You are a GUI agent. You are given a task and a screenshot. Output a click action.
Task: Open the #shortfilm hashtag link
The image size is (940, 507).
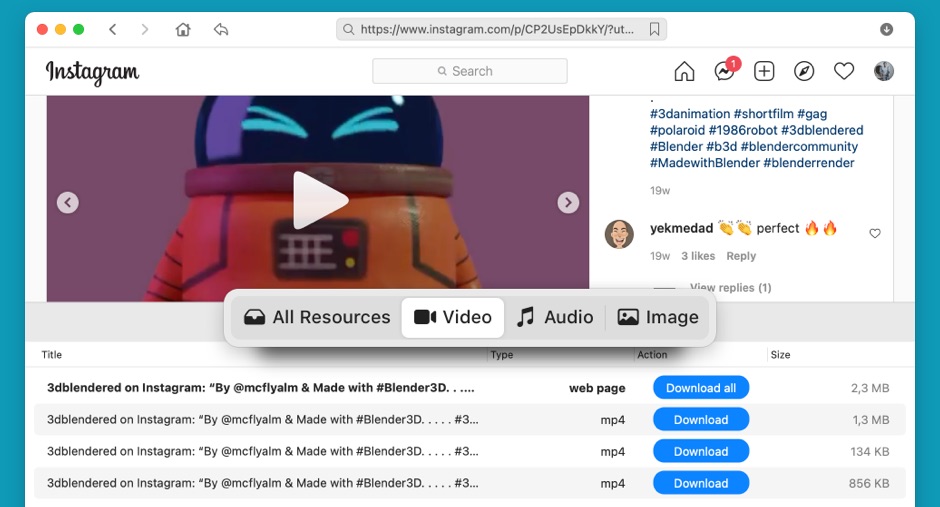764,114
